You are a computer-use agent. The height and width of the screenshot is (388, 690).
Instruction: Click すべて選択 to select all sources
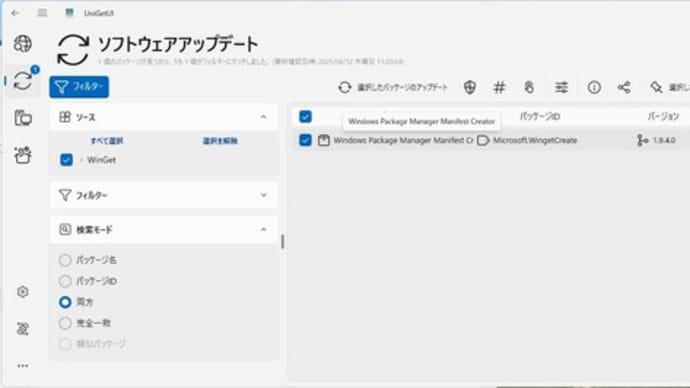106,141
